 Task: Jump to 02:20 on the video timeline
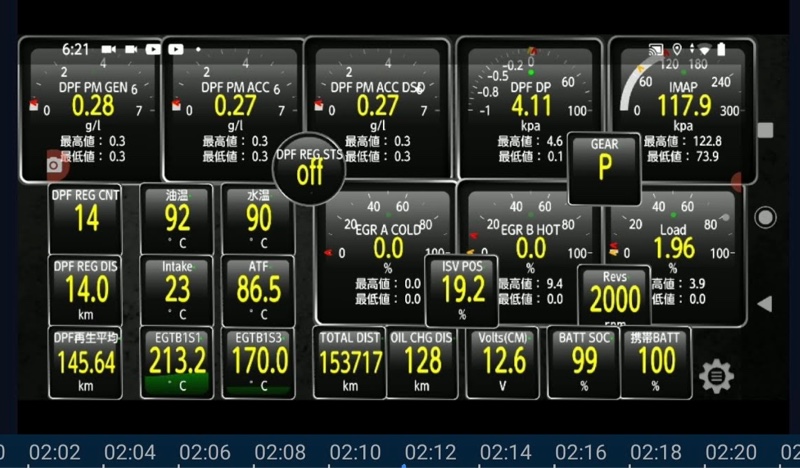[731, 452]
